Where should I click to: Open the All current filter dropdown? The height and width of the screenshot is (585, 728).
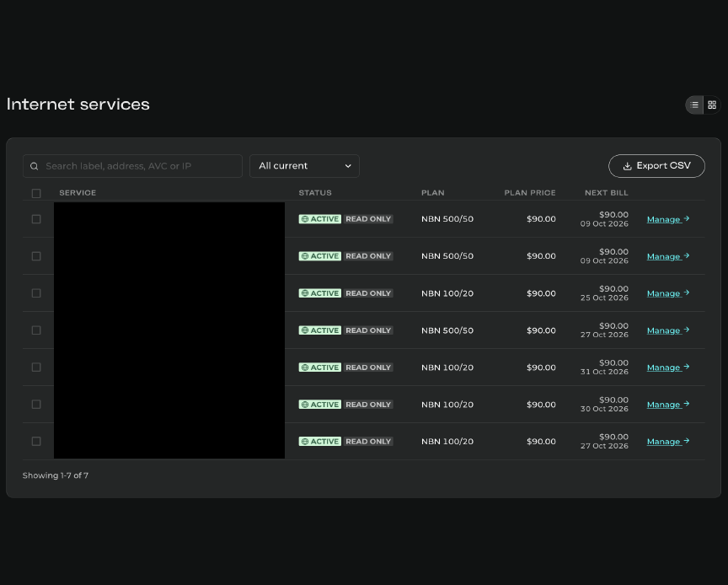(304, 166)
